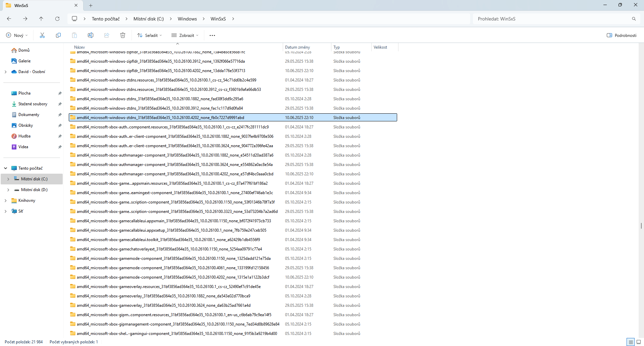Expand Síť tree node
Image resolution: width=644 pixels, height=346 pixels.
point(5,211)
